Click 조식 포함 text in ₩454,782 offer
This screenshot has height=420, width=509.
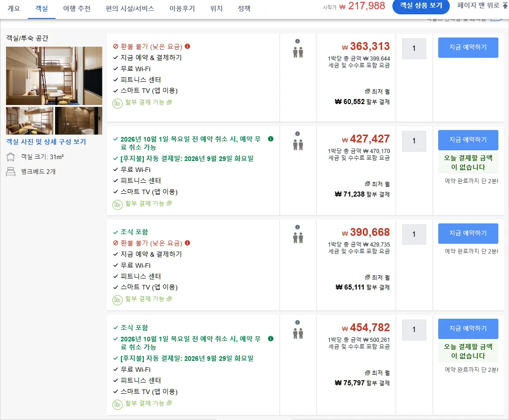[134, 327]
